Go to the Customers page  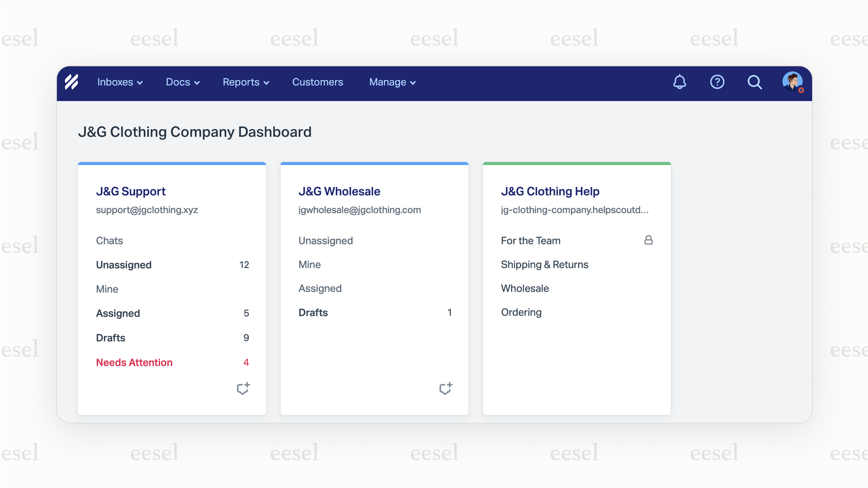tap(317, 82)
